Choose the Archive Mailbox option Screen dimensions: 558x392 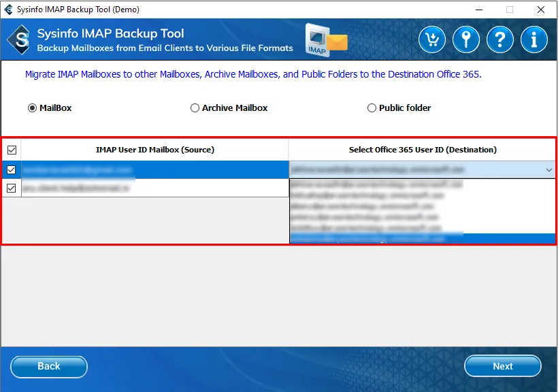pyautogui.click(x=195, y=108)
